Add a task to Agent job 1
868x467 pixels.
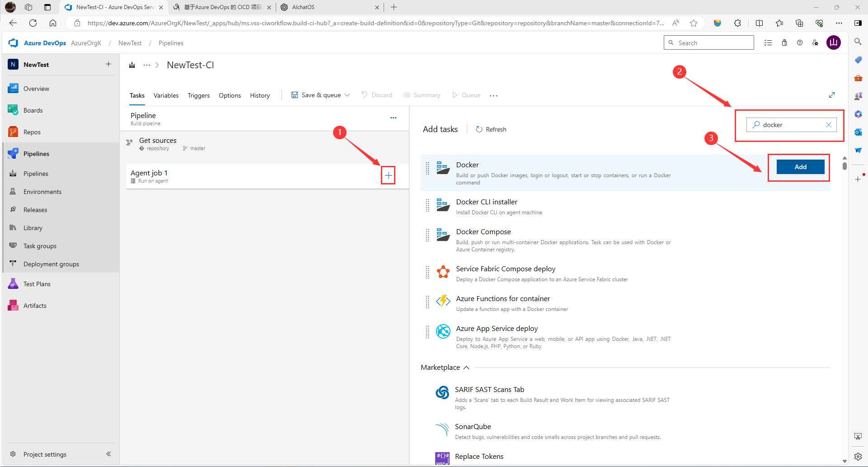pyautogui.click(x=388, y=175)
